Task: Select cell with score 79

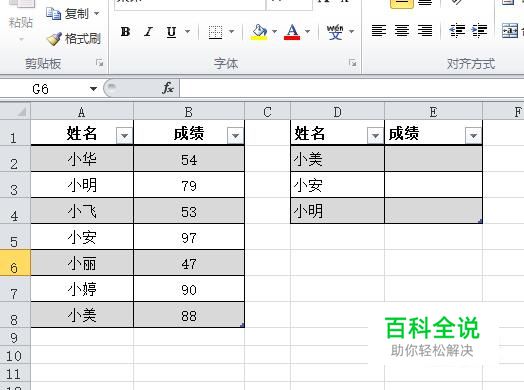Action: point(189,185)
